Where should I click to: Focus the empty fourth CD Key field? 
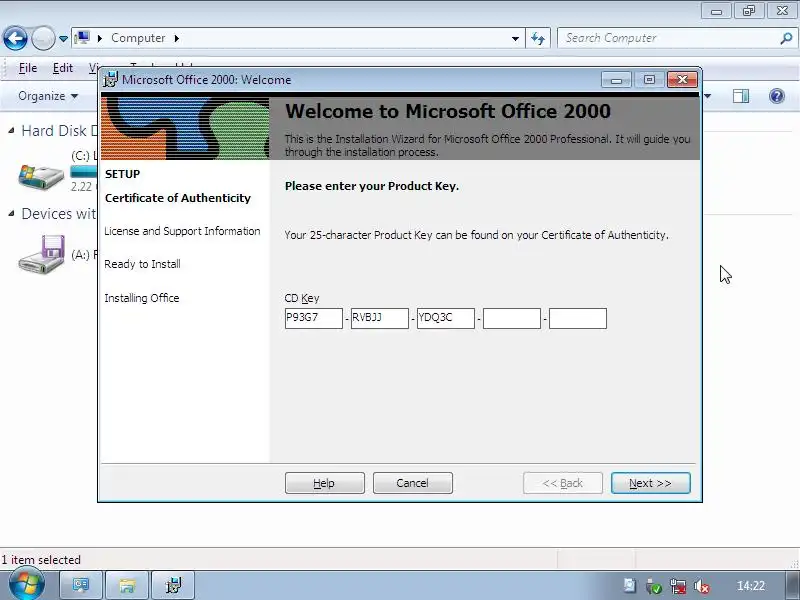[512, 318]
